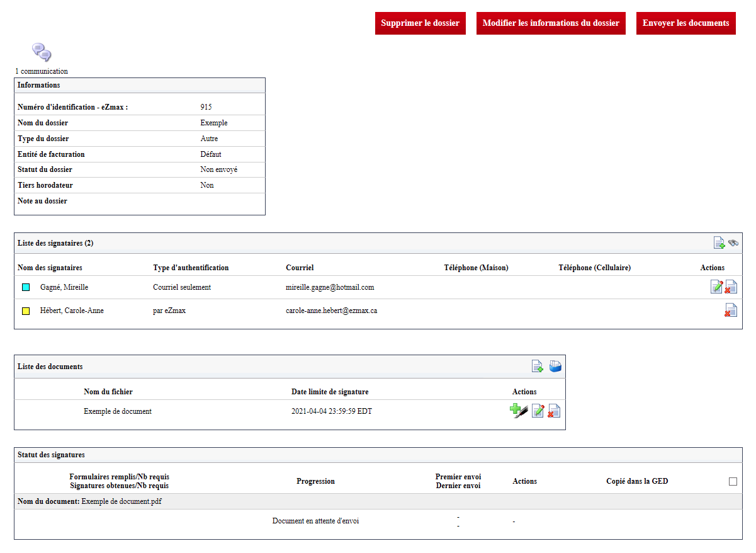
Task: Search signatories with the binoculars icon
Action: coord(733,243)
